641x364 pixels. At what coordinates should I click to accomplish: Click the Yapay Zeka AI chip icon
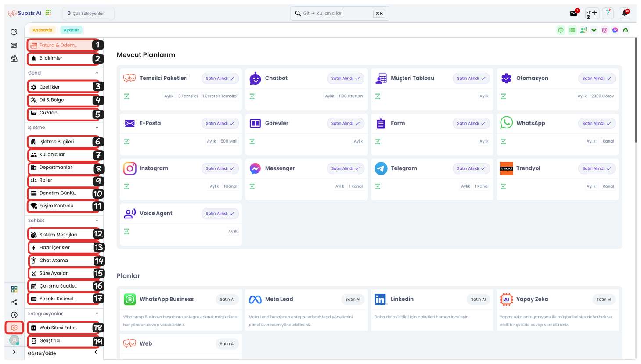506,299
